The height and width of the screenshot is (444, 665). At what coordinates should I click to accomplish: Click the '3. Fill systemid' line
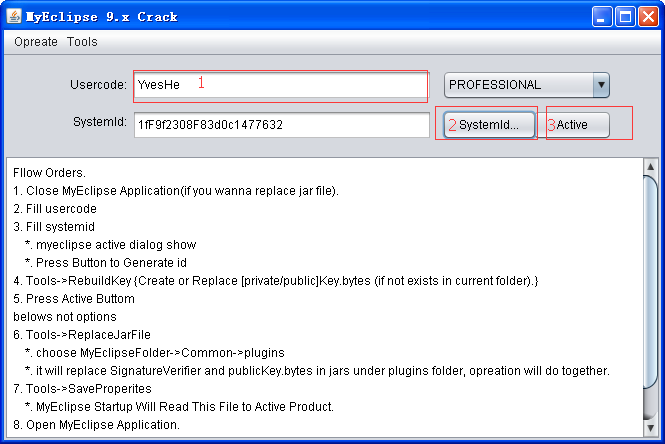[53, 227]
